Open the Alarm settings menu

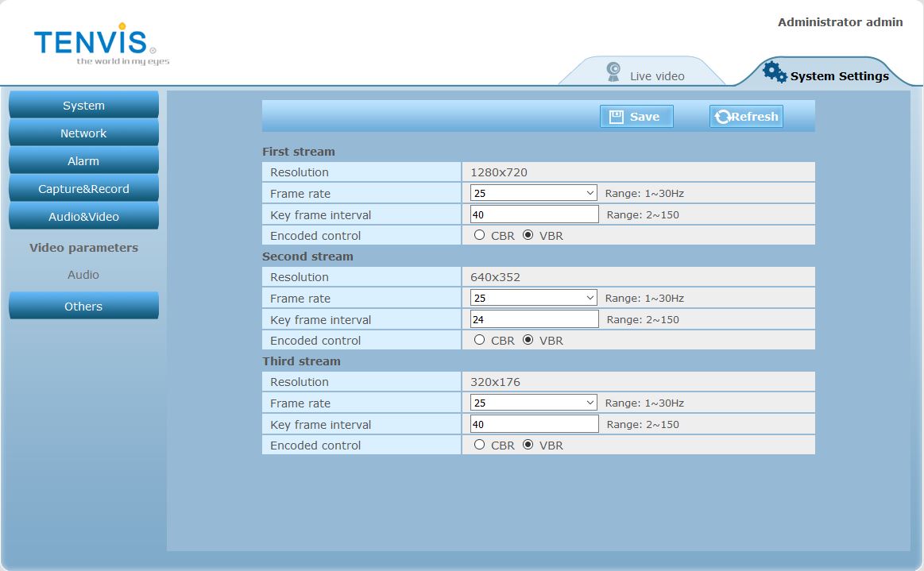click(83, 161)
